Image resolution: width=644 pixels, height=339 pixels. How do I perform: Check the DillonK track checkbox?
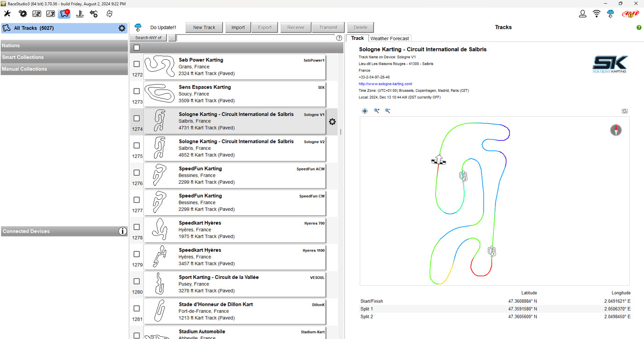(x=137, y=308)
